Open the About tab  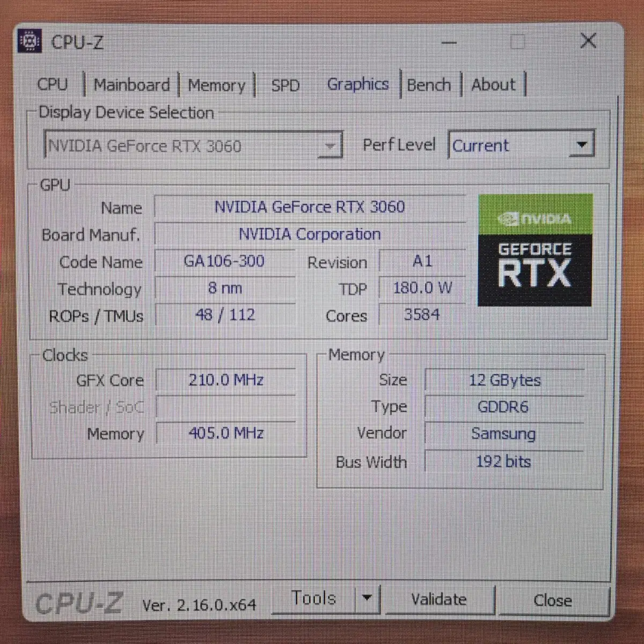492,84
